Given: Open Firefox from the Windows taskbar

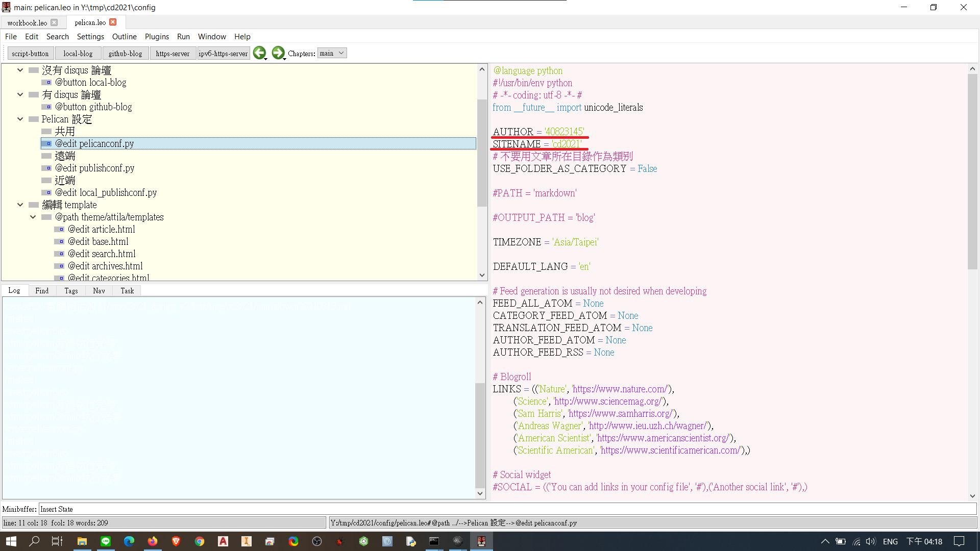Looking at the screenshot, I should pos(153,541).
